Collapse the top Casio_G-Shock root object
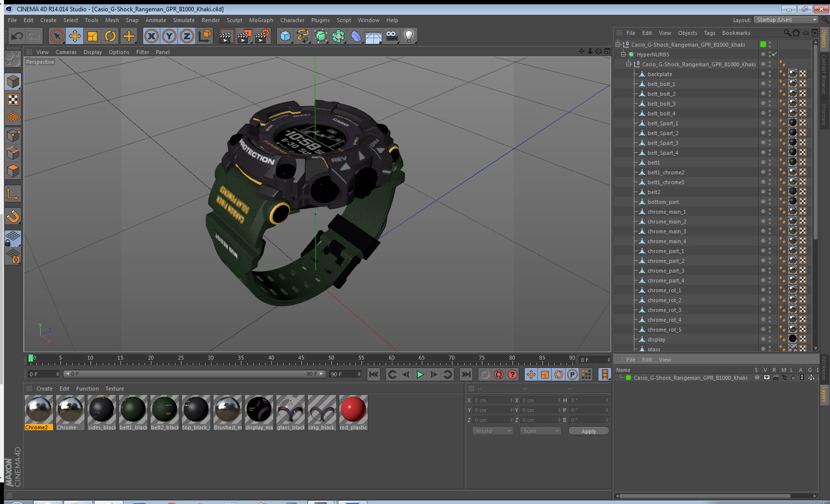 (x=618, y=44)
